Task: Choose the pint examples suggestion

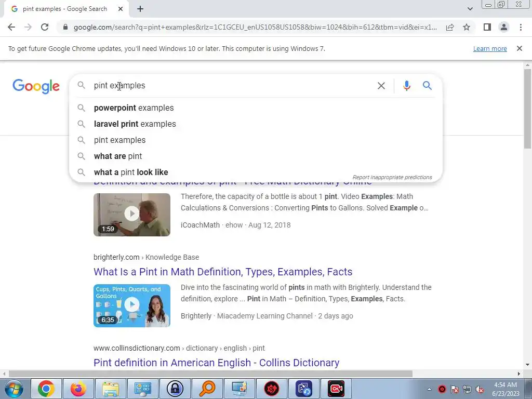Action: click(256, 140)
